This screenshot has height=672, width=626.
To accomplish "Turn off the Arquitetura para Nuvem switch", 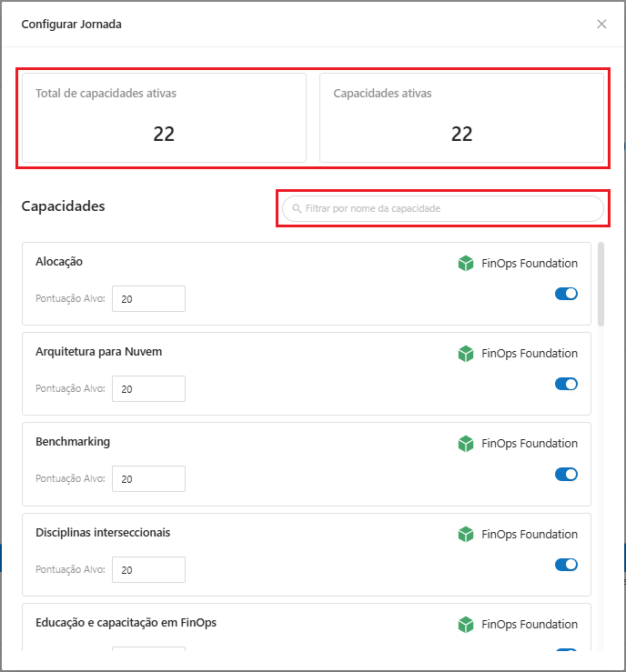I will (x=566, y=384).
